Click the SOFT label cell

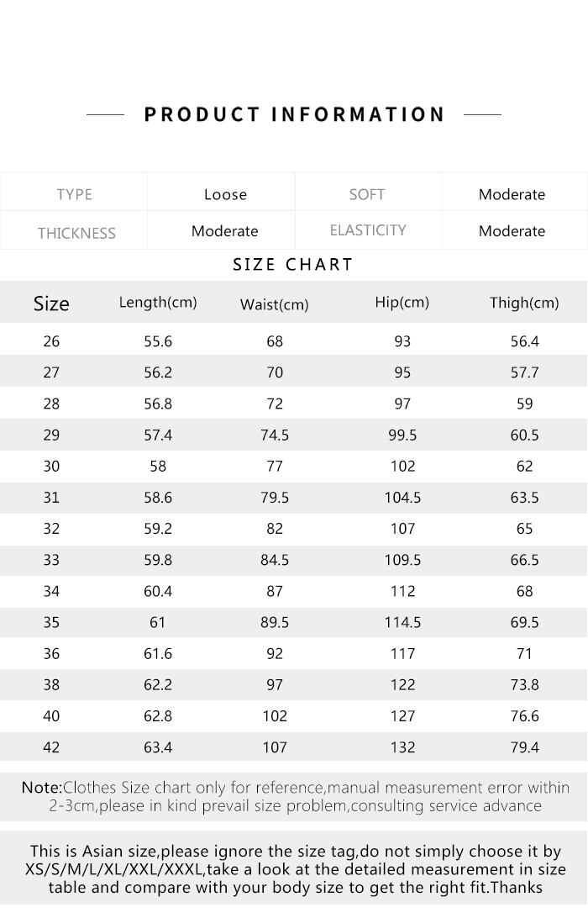click(x=367, y=194)
